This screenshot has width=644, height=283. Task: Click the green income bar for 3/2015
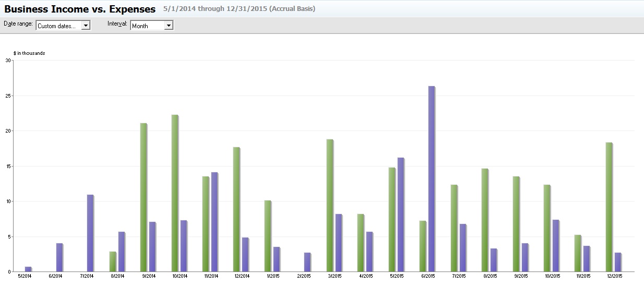pos(330,205)
